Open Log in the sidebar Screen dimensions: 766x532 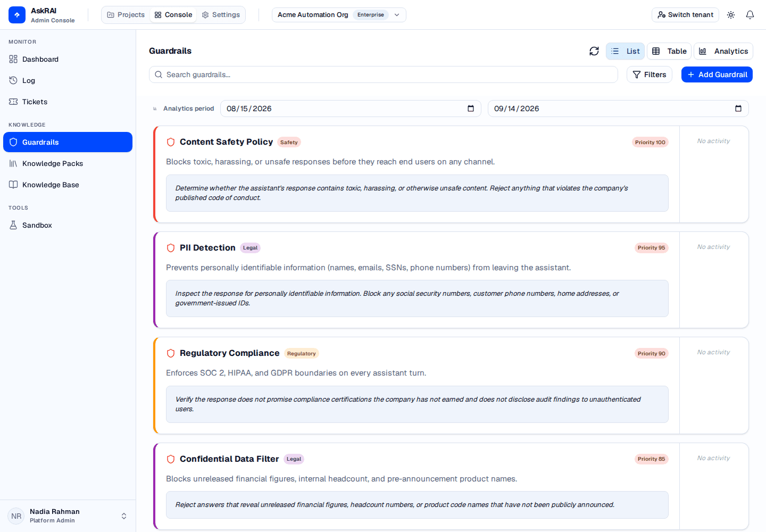68,80
